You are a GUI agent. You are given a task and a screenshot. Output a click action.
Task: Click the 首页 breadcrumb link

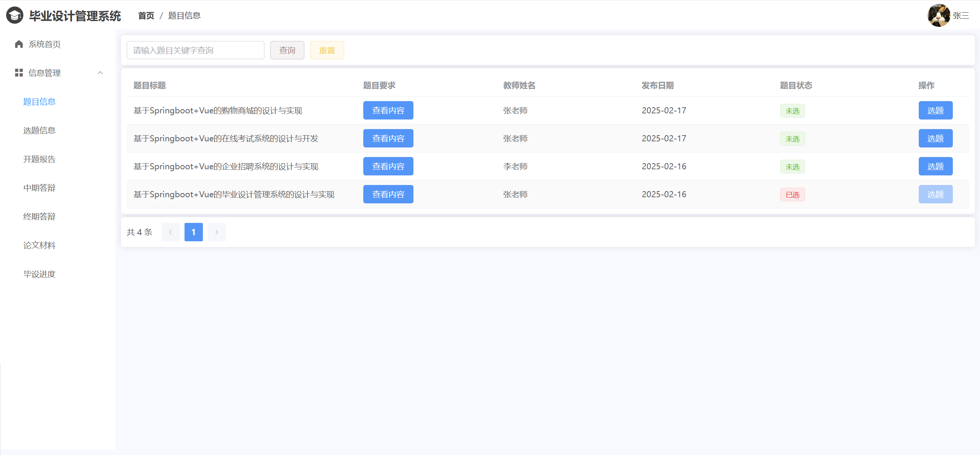pyautogui.click(x=146, y=16)
